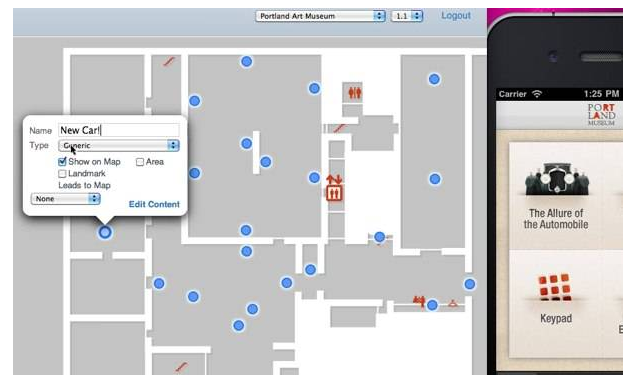Tap the Portland Museum logo on the phone
This screenshot has height=388, width=638.
pos(601,115)
